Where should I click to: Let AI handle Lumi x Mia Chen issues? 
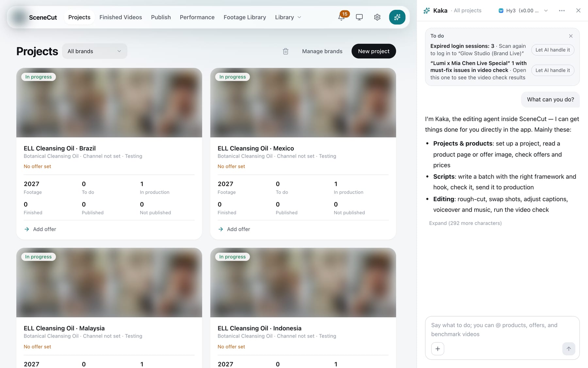click(x=553, y=70)
